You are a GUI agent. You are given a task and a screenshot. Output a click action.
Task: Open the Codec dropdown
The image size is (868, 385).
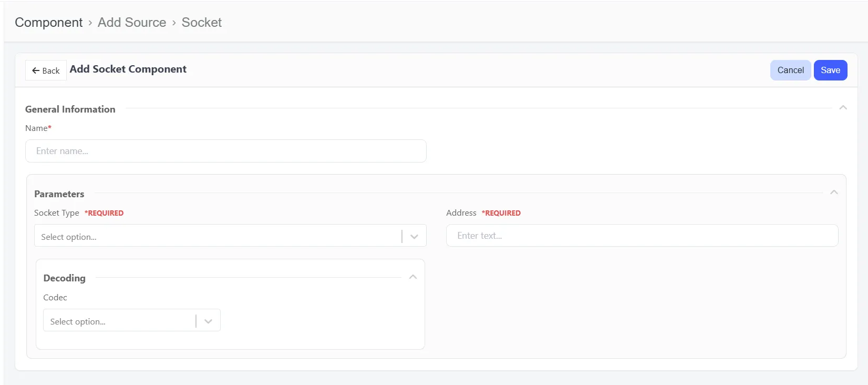132,321
